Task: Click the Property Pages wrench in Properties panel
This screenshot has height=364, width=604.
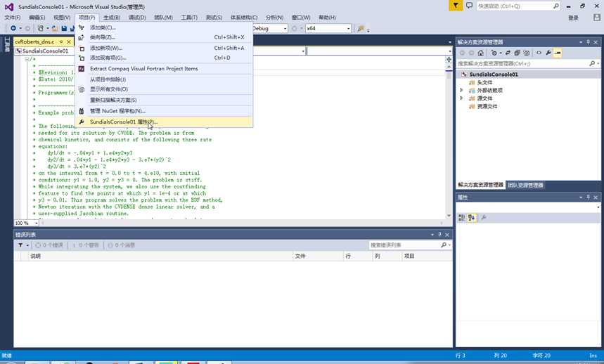Action: [x=484, y=218]
